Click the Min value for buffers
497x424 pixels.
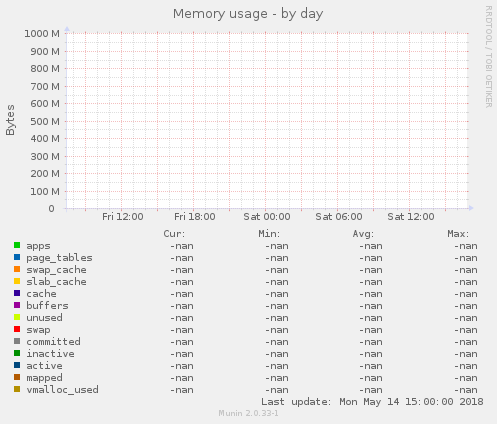277,306
